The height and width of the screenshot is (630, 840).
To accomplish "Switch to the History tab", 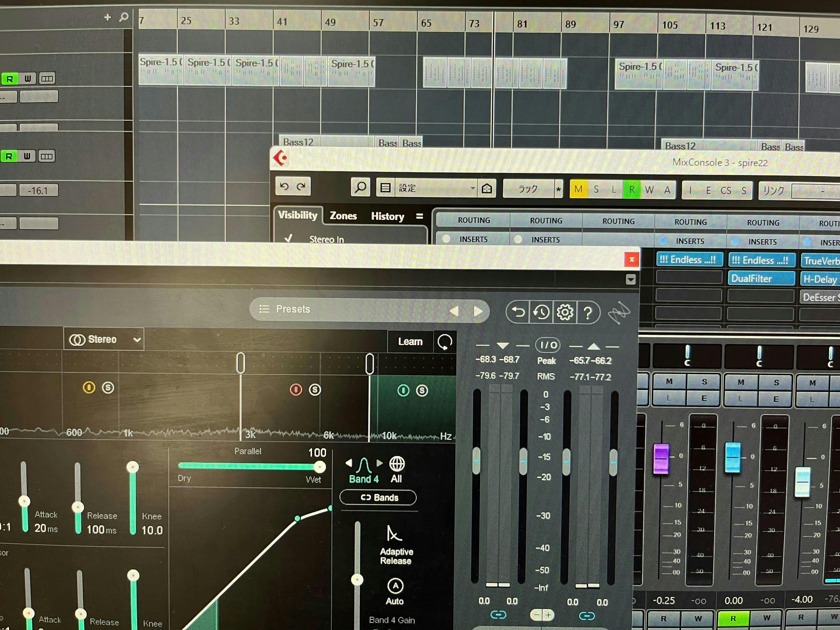I will click(387, 216).
